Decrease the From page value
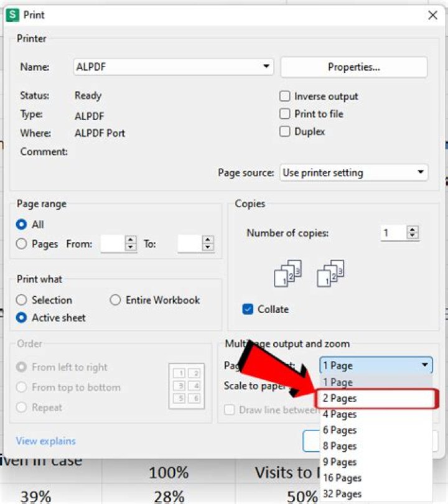Image resolution: width=448 pixels, height=504 pixels. click(131, 247)
